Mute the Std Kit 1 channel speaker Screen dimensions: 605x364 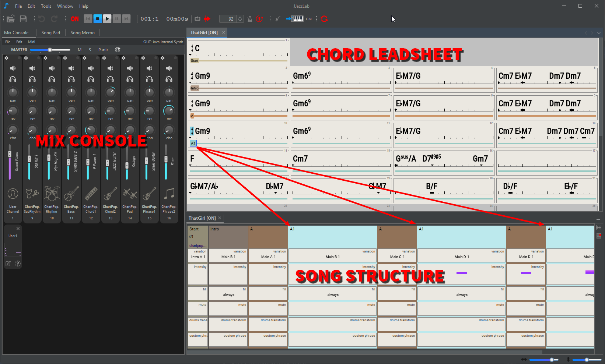tap(32, 68)
